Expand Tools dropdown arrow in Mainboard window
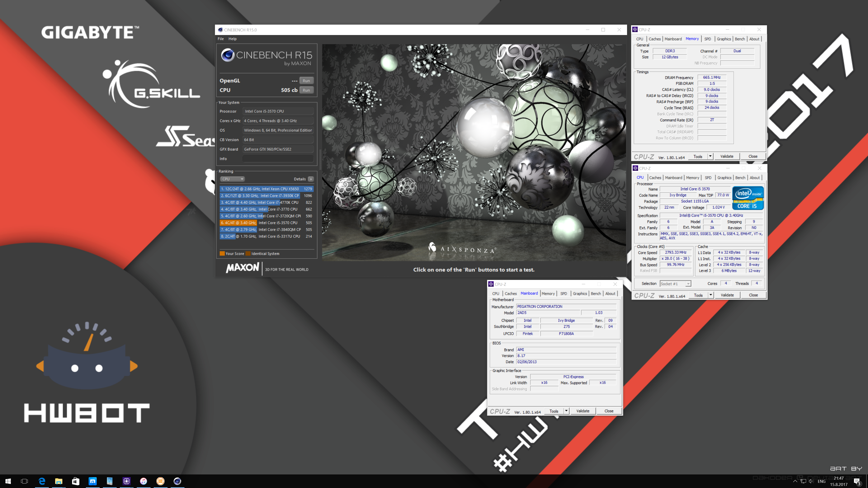The height and width of the screenshot is (488, 868). point(566,411)
